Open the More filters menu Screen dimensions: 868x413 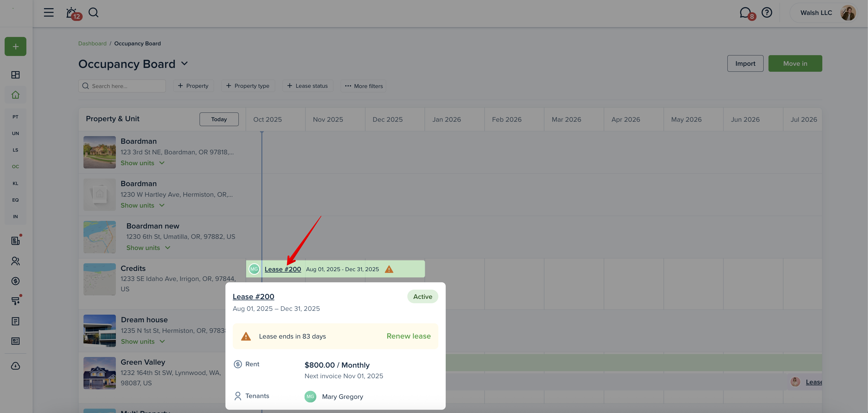pos(363,86)
